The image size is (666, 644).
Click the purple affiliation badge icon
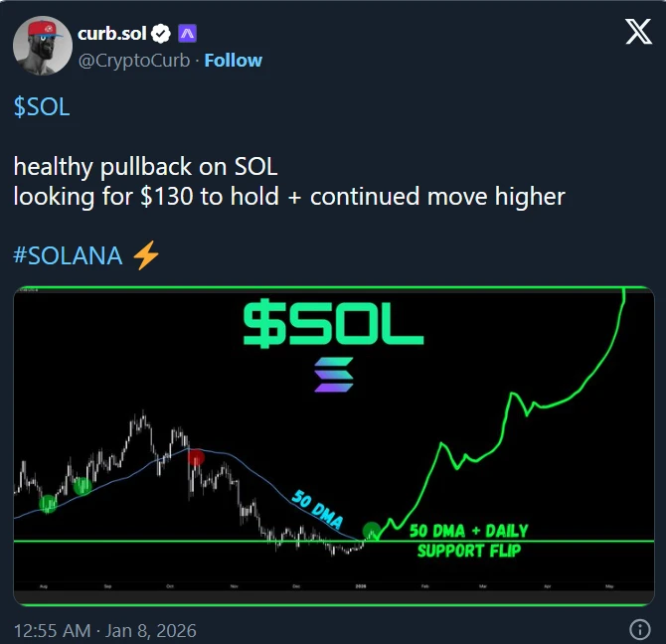pyautogui.click(x=187, y=34)
